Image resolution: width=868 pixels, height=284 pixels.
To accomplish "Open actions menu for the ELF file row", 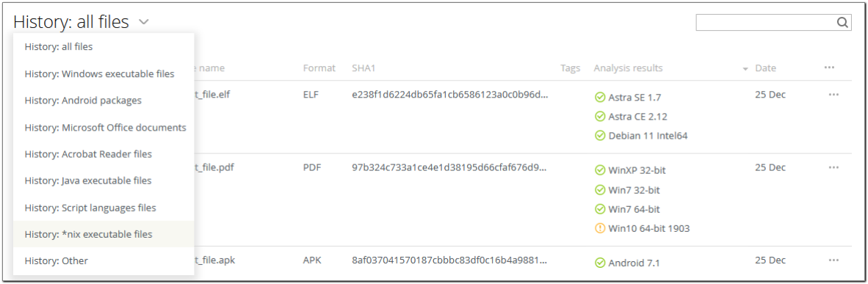I will coord(833,95).
